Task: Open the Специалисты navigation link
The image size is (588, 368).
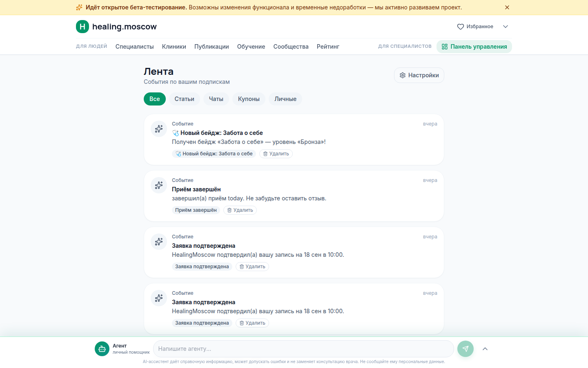Action: click(135, 47)
